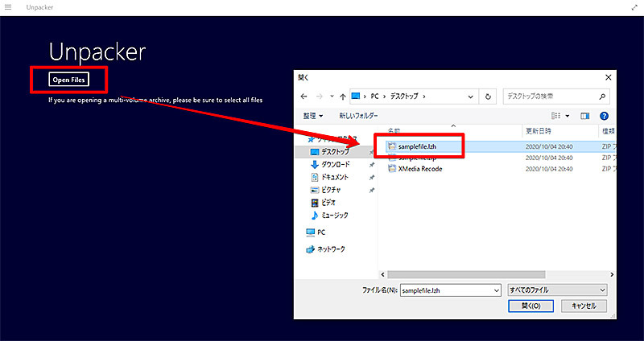This screenshot has height=341, width=644.
Task: Toggle fullscreen with the expand icon
Action: point(634,7)
